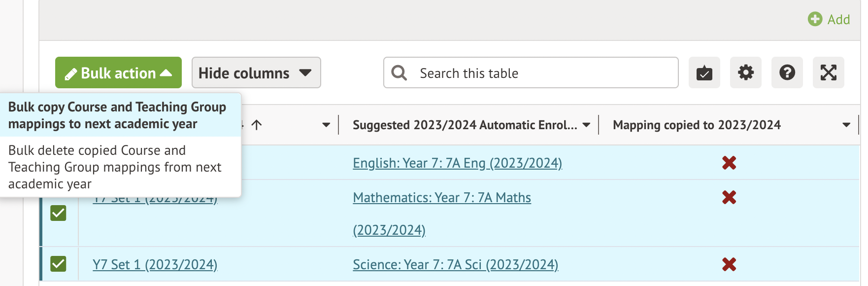This screenshot has width=868, height=286.
Task: Click the question mark help icon
Action: pos(787,73)
